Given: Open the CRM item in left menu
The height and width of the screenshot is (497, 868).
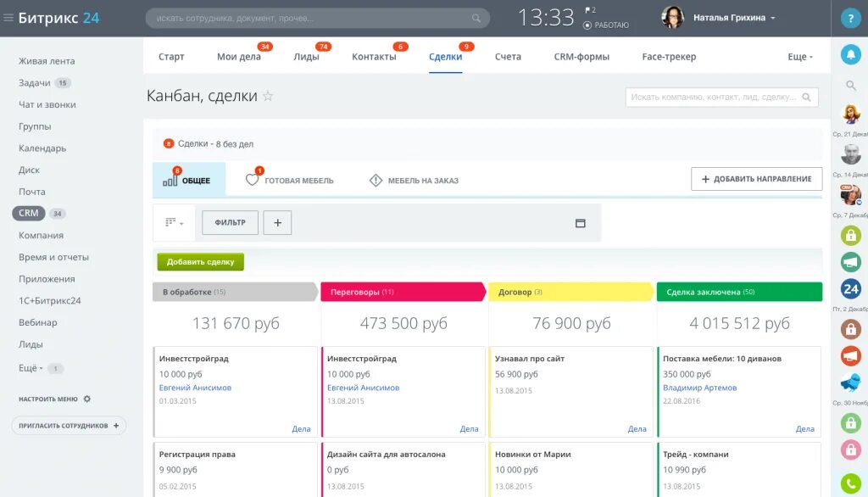Looking at the screenshot, I should (x=29, y=213).
